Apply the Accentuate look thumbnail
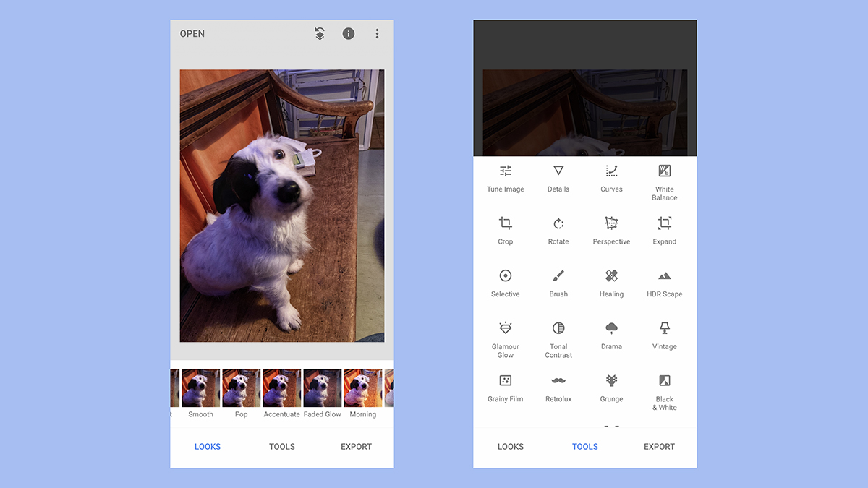This screenshot has height=488, width=868. click(x=281, y=388)
